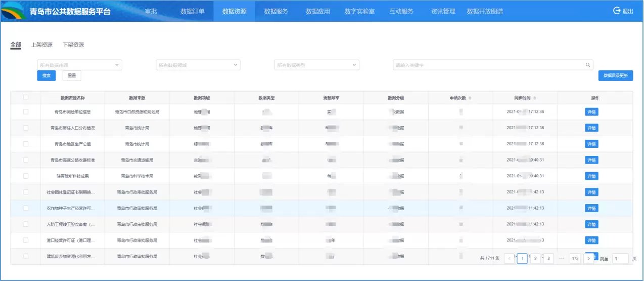Viewport: 644px width, 281px height.
Task: Select the checkbox for 驻青院所科技成果 row
Action: (26, 176)
